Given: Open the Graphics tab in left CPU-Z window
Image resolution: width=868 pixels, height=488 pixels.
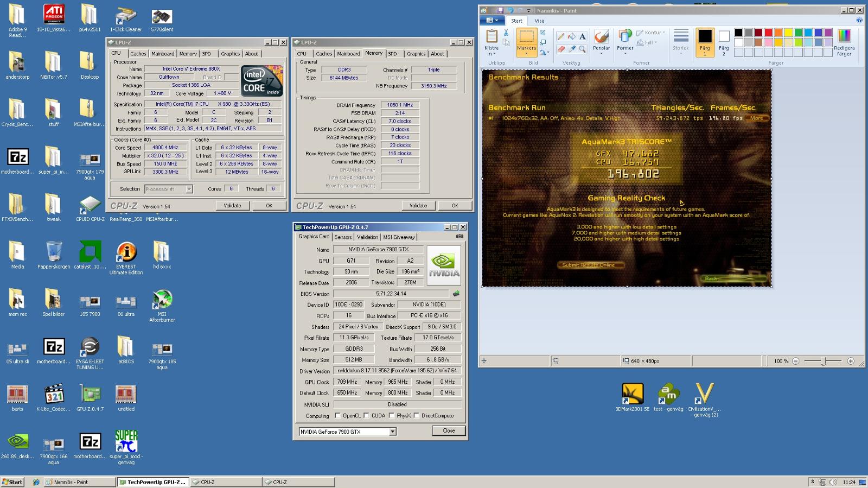Looking at the screenshot, I should coord(231,54).
